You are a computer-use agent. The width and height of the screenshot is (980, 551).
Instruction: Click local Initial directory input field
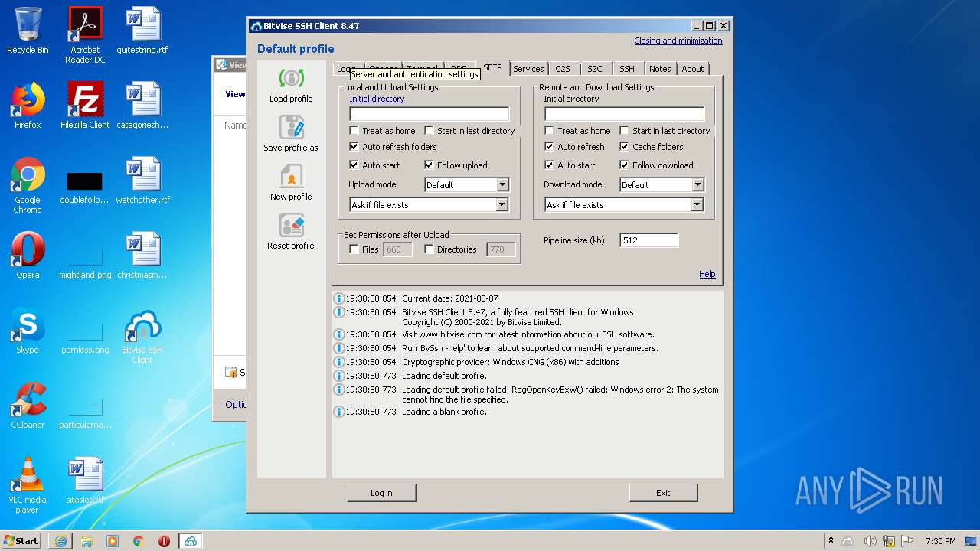tap(429, 114)
